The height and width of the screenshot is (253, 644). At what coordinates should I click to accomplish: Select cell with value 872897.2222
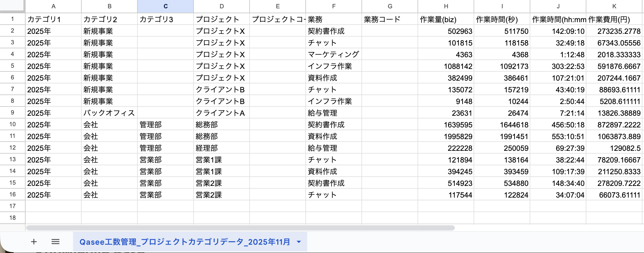click(614, 124)
